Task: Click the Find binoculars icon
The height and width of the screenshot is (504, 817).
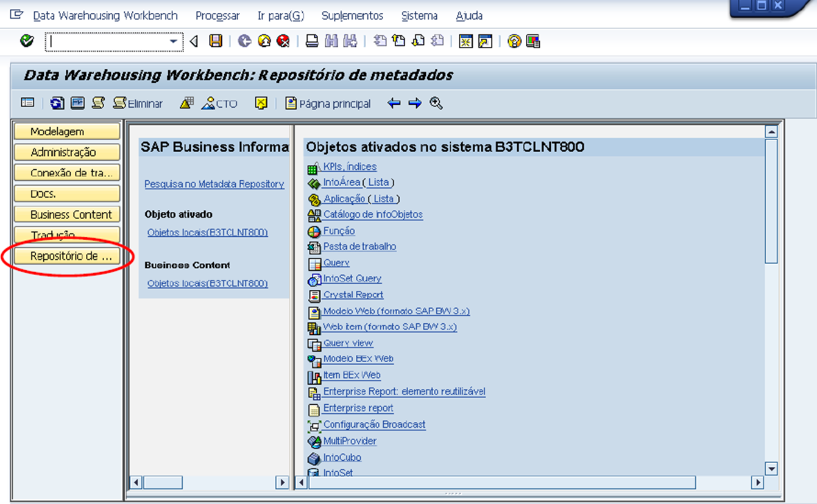Action: point(331,41)
